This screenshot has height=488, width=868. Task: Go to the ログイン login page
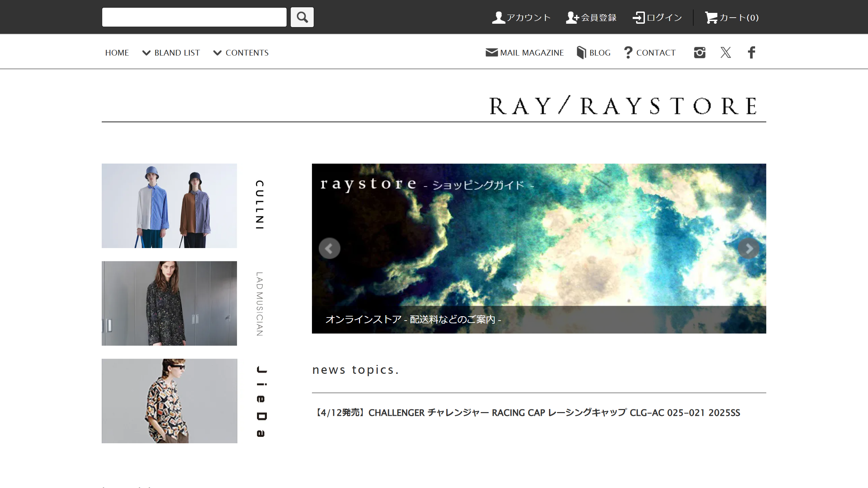657,17
